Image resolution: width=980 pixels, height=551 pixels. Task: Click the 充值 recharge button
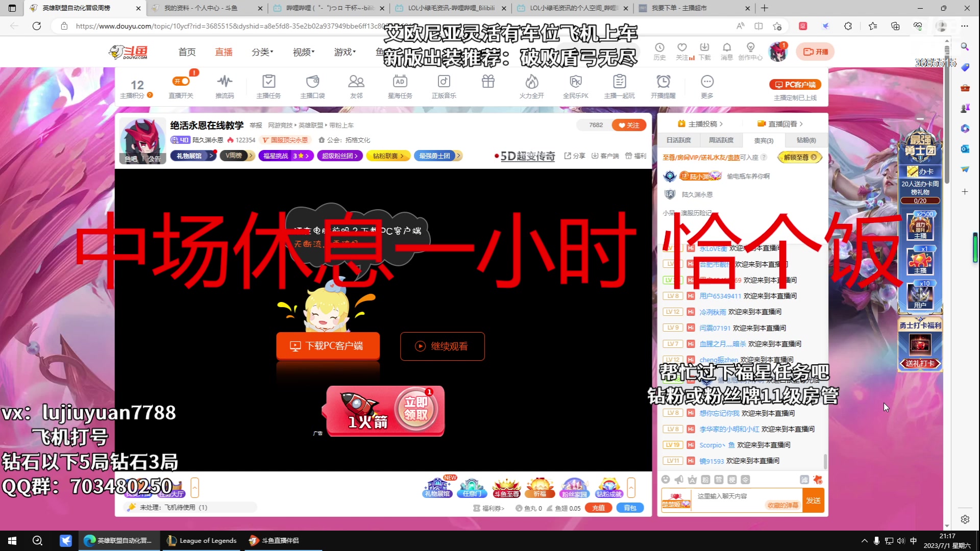(x=599, y=508)
